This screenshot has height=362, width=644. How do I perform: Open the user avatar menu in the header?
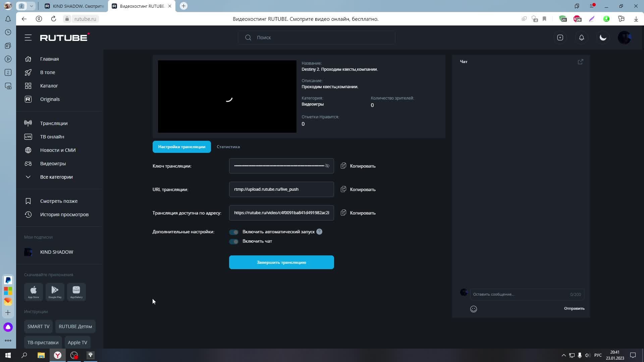click(625, 38)
